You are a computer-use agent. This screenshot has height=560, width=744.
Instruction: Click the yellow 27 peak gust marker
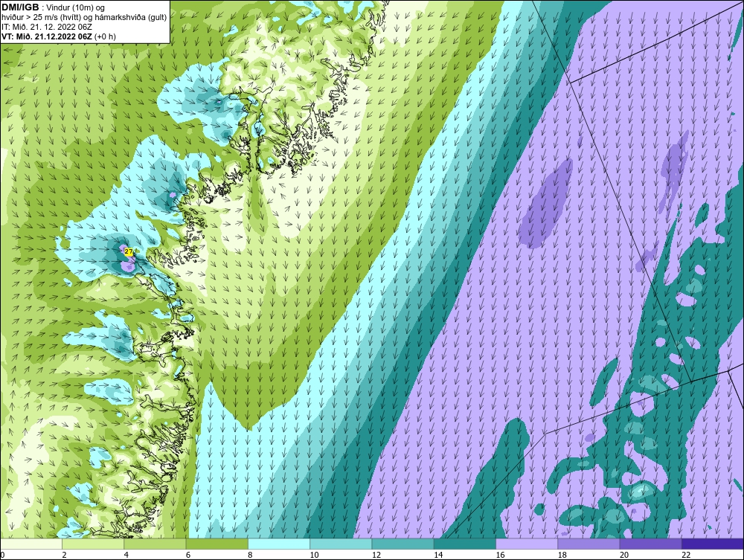click(x=129, y=252)
